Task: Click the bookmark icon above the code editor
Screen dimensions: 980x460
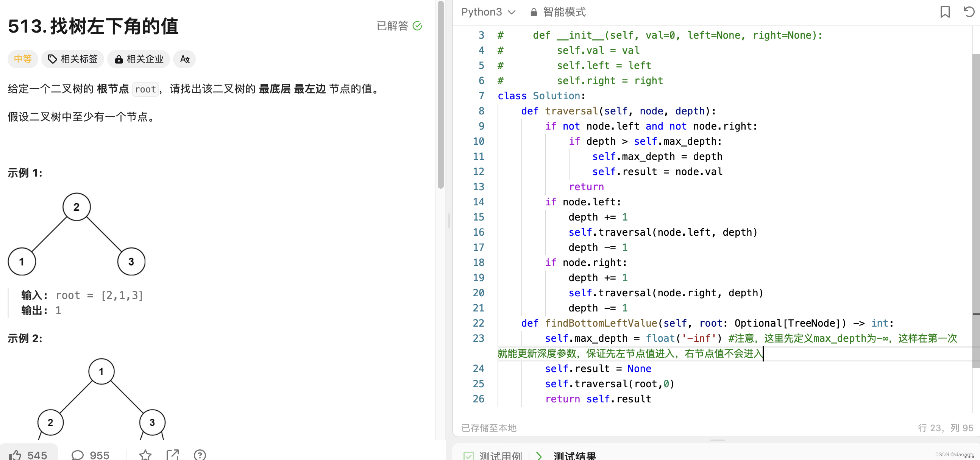Action: [x=945, y=12]
